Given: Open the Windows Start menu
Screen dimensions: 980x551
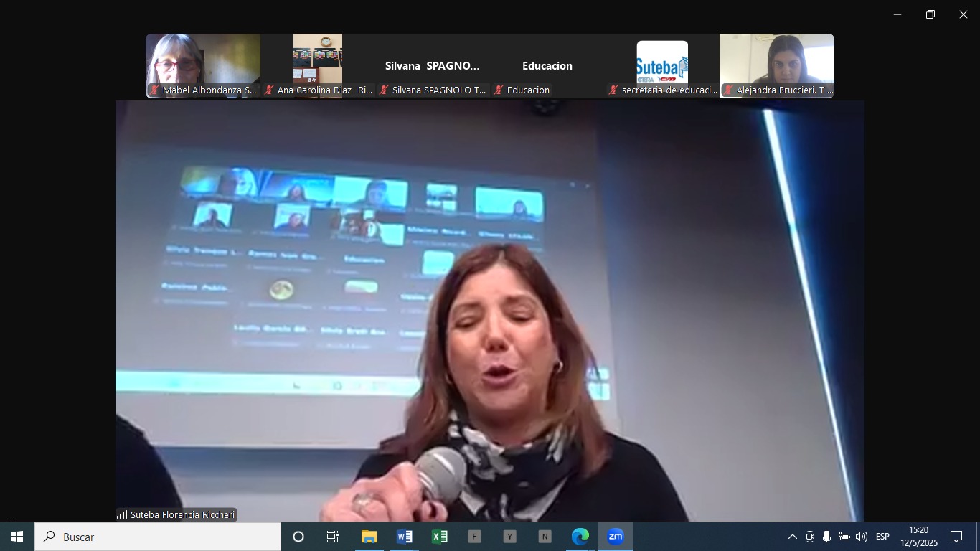Looking at the screenshot, I should click(17, 537).
